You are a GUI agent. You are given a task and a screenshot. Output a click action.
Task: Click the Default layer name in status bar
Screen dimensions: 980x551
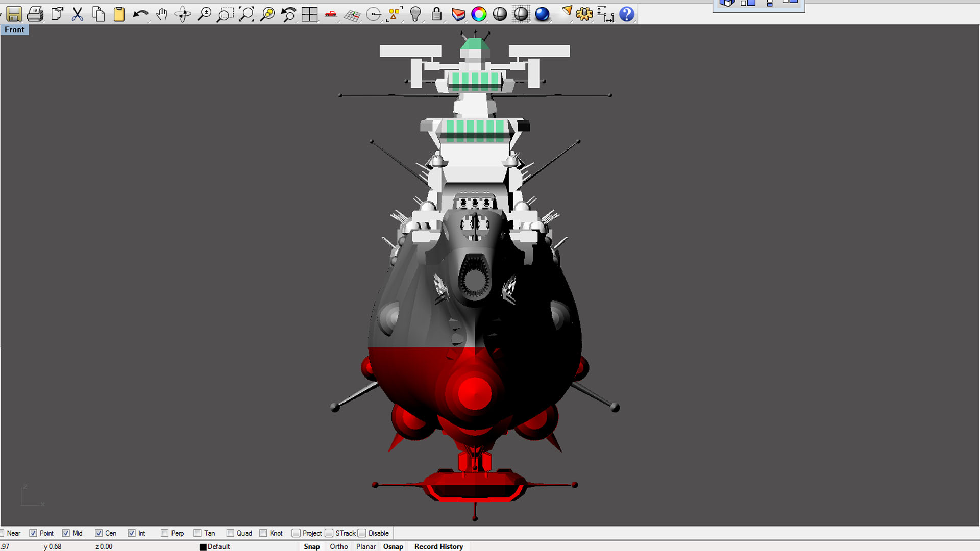click(219, 546)
